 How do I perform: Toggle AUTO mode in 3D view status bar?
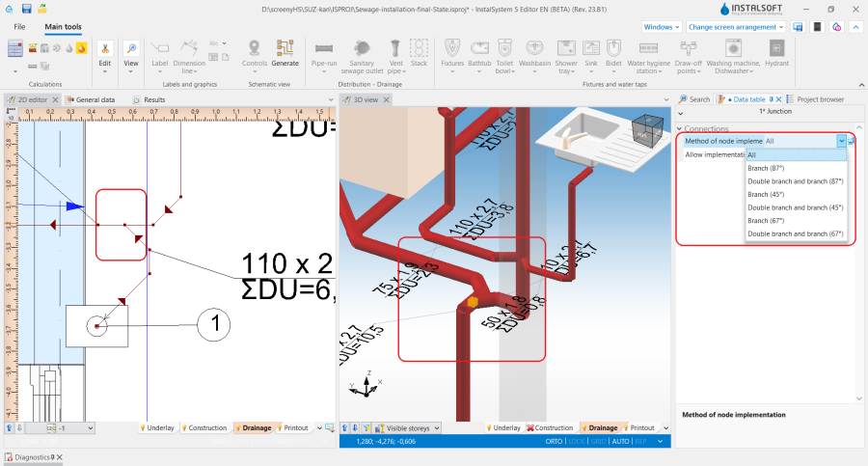pos(620,442)
